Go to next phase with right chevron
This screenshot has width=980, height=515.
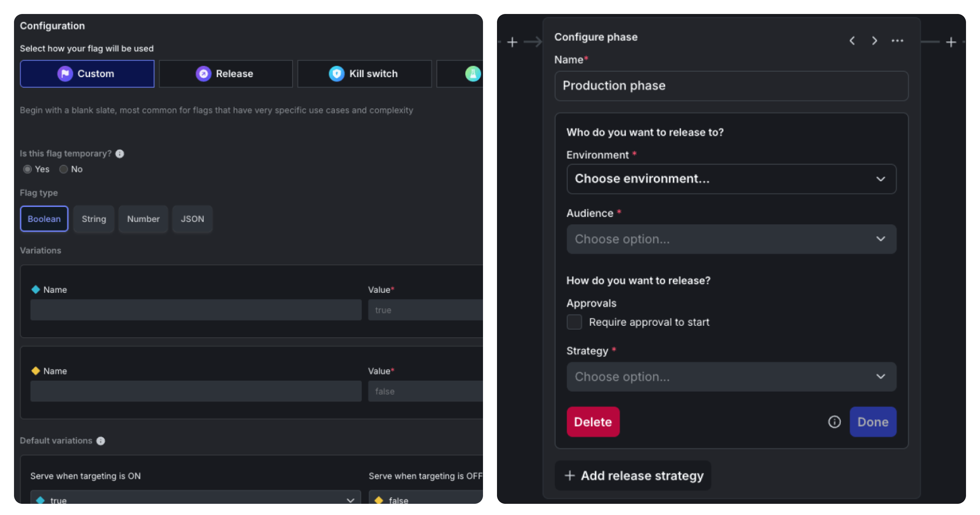[x=874, y=41]
